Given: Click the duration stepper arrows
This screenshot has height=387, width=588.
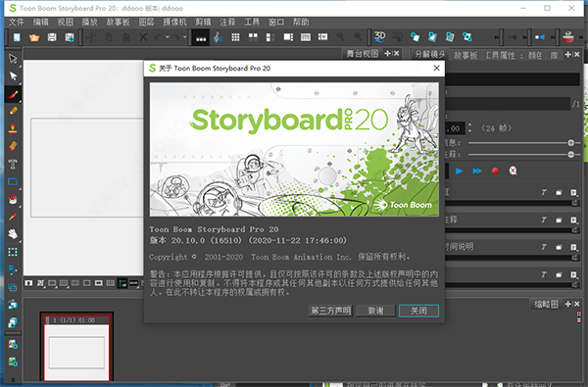Looking at the screenshot, I should pyautogui.click(x=469, y=128).
